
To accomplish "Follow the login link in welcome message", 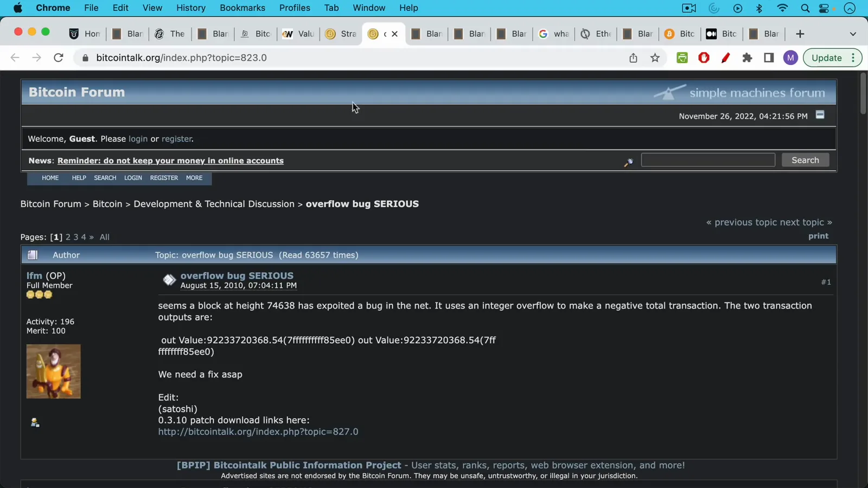I will (138, 139).
